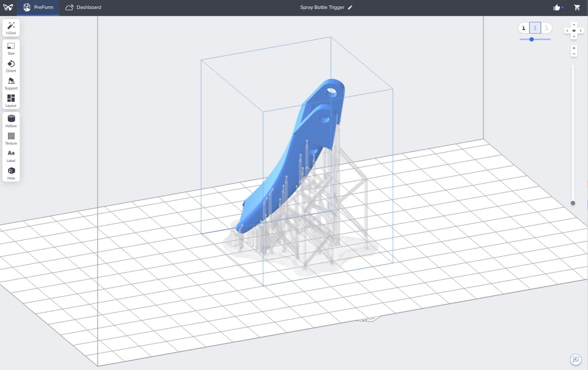Open the Layout tool
588x370 pixels.
pyautogui.click(x=11, y=101)
